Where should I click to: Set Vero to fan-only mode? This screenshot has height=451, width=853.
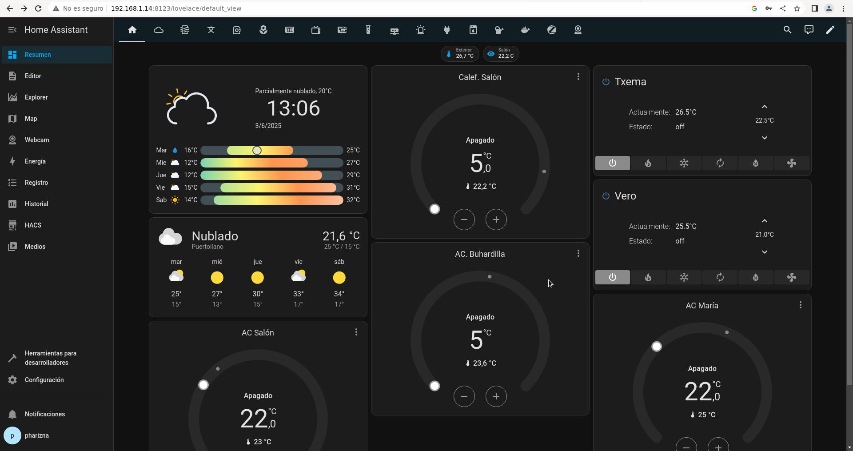point(792,277)
